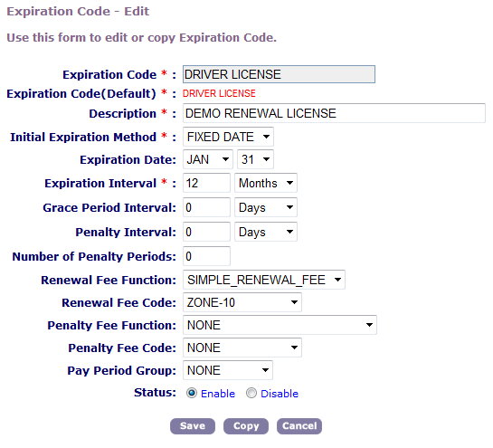This screenshot has width=493, height=448.
Task: Open the Penalty Fee Code dropdown
Action: point(242,348)
